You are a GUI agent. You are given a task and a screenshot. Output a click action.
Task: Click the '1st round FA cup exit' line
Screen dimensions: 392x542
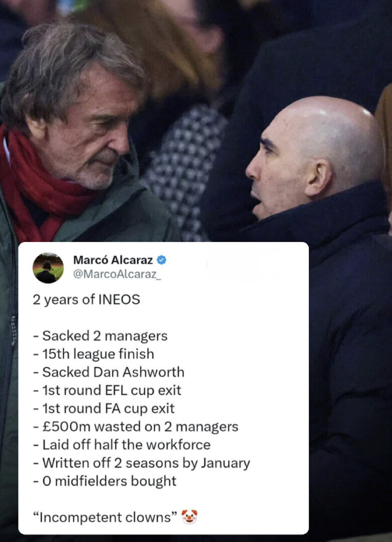pos(104,408)
